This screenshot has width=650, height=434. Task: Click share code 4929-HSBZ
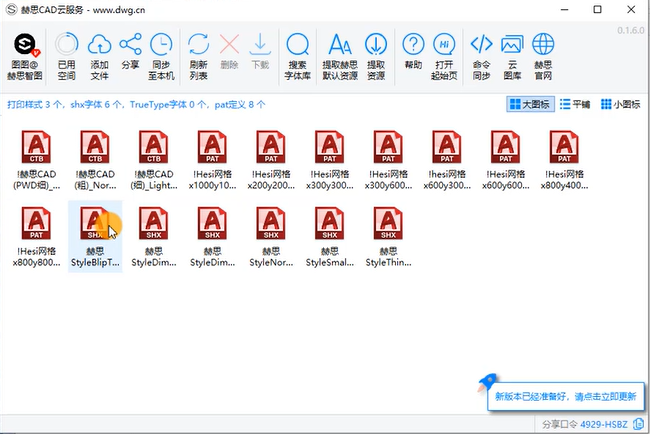tap(604, 424)
